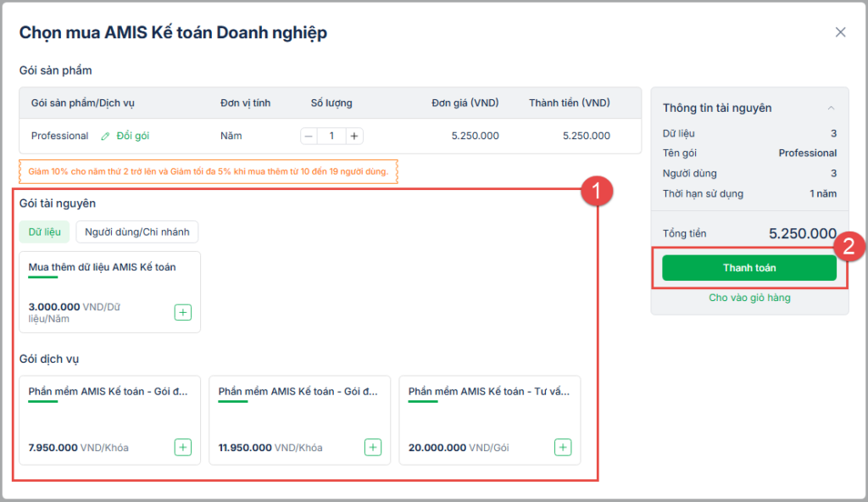
Task: Click the Gói sản phẩm/Dịch vụ column header
Action: click(82, 103)
